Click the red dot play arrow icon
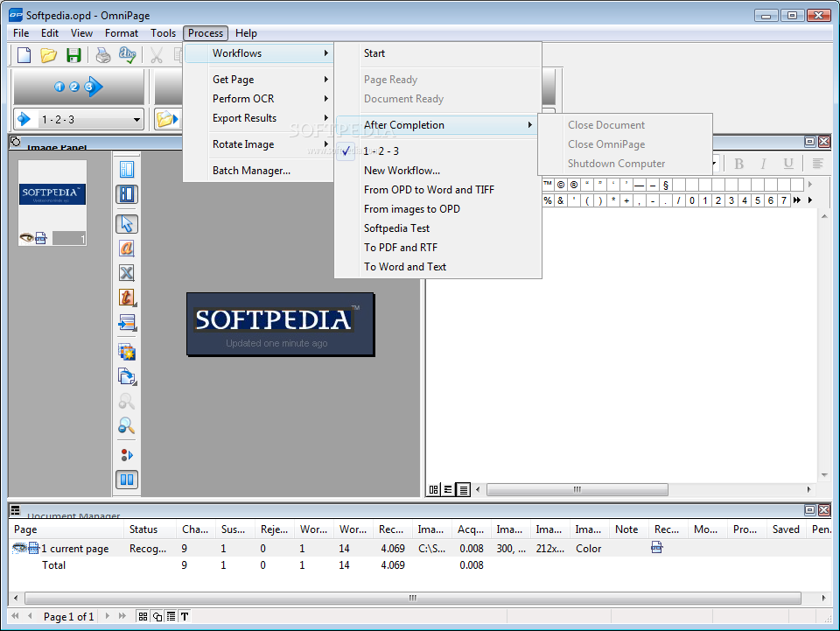Screen dimensions: 840x631 point(127,455)
